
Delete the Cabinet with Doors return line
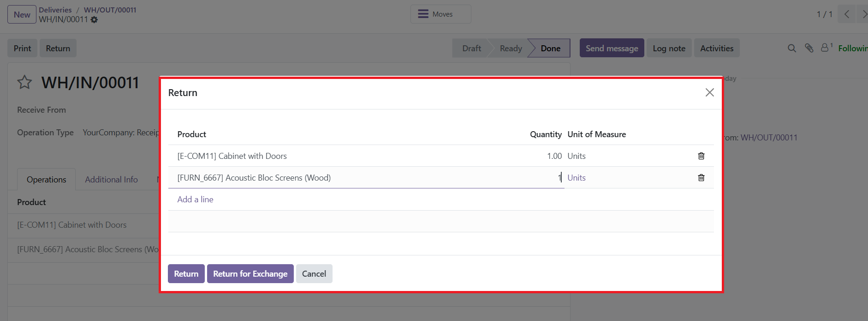tap(701, 156)
